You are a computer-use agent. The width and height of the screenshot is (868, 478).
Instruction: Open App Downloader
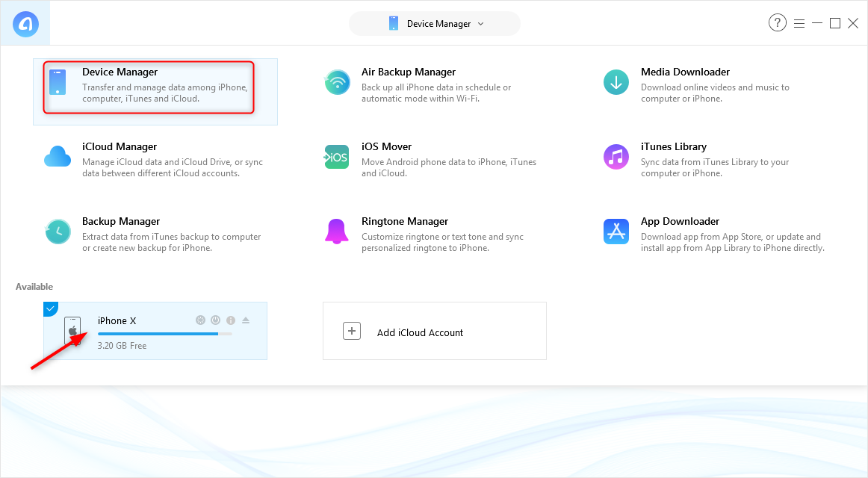pos(680,221)
